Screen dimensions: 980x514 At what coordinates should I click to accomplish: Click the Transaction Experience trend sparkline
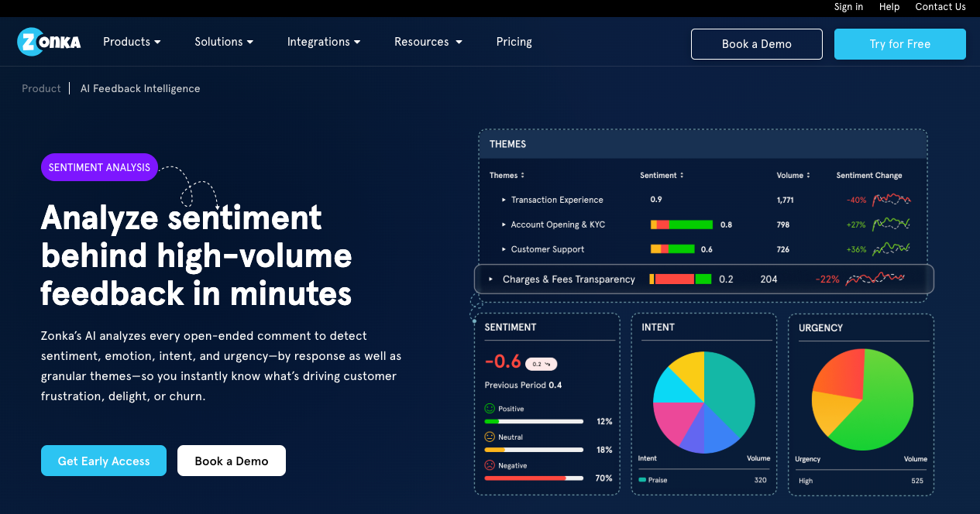[x=892, y=200]
